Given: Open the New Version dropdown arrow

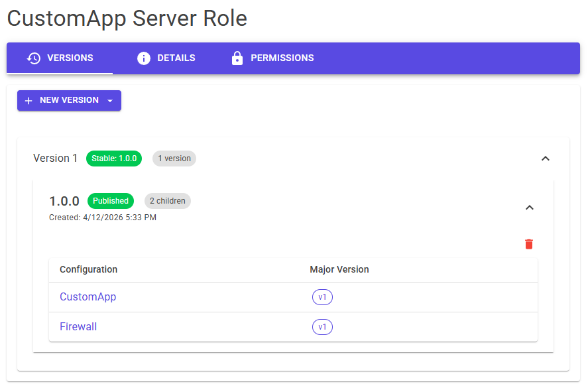Looking at the screenshot, I should [x=109, y=100].
